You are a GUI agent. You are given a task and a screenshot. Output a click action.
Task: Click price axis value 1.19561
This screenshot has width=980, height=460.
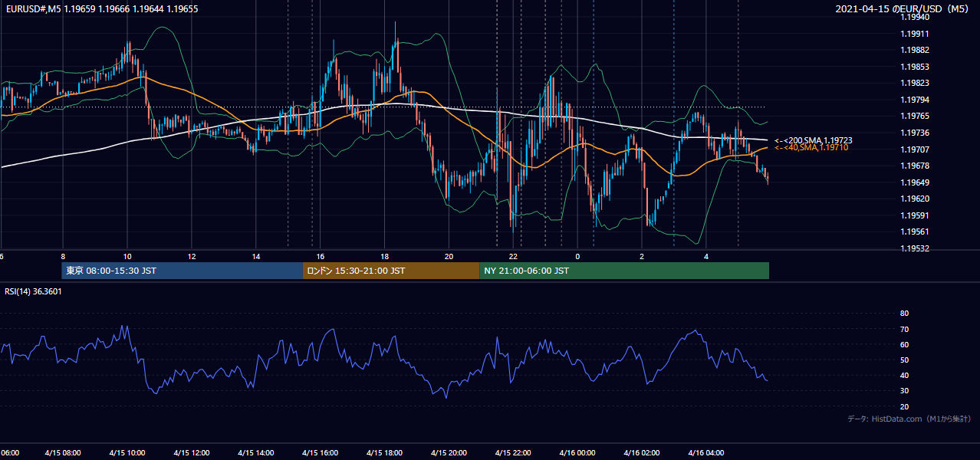tap(915, 232)
